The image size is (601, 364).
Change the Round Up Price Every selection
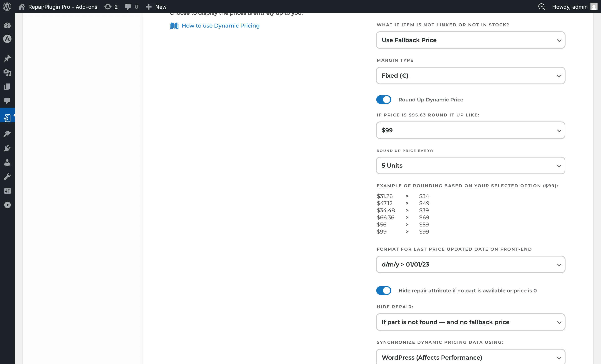(x=470, y=166)
